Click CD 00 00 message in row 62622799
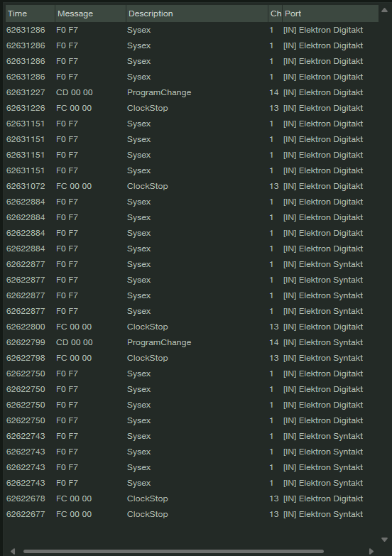 click(74, 342)
